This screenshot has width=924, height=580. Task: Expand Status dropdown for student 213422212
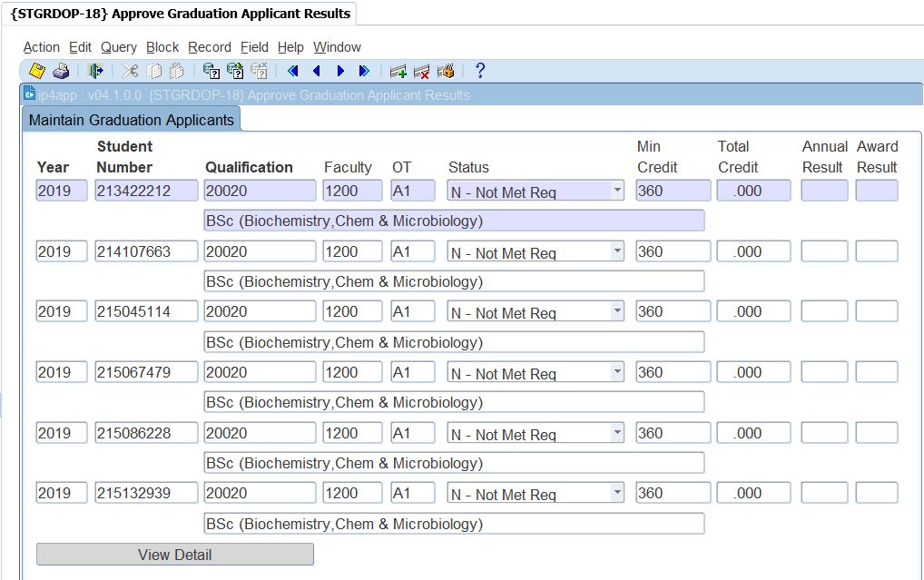(x=617, y=191)
